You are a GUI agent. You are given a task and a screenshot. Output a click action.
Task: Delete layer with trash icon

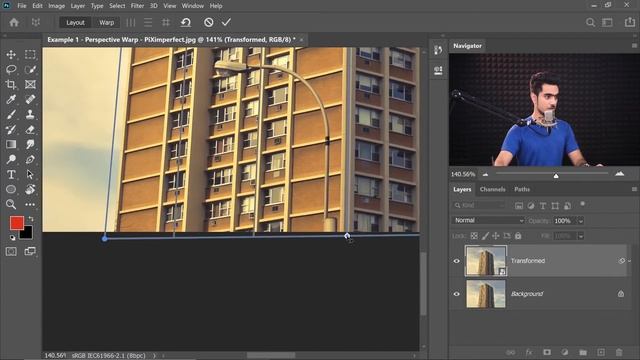(x=619, y=352)
